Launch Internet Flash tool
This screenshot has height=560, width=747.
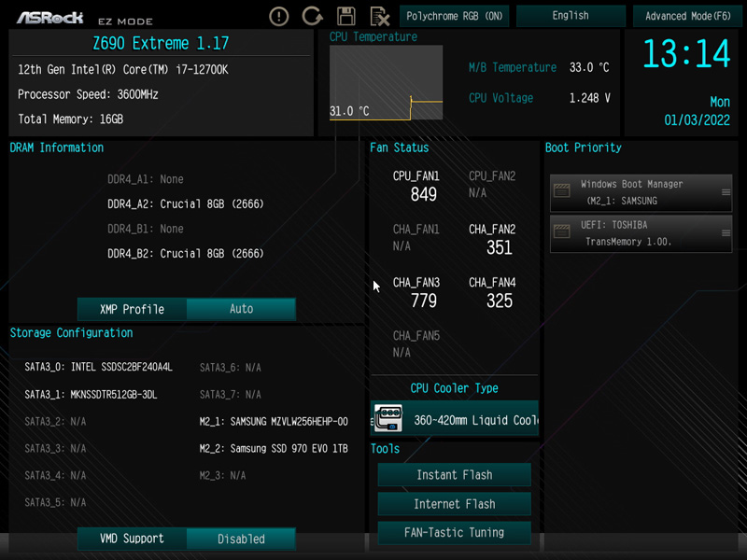click(455, 504)
